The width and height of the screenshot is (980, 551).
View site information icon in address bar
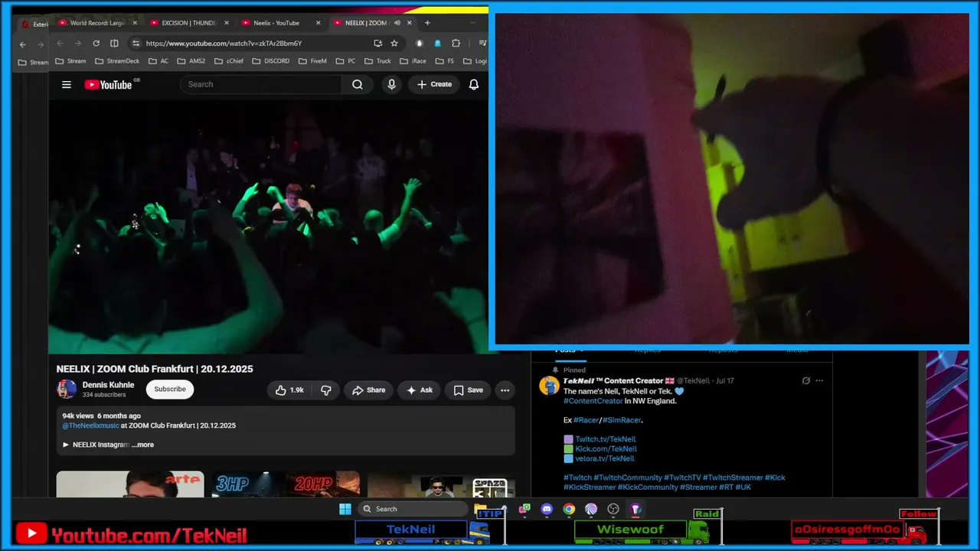[x=136, y=44]
